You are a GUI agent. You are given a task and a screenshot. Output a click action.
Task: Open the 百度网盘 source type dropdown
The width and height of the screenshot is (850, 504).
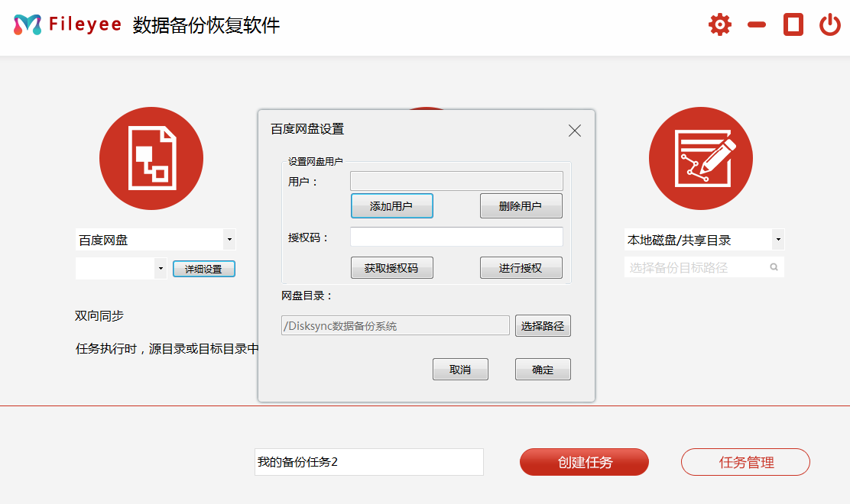229,239
